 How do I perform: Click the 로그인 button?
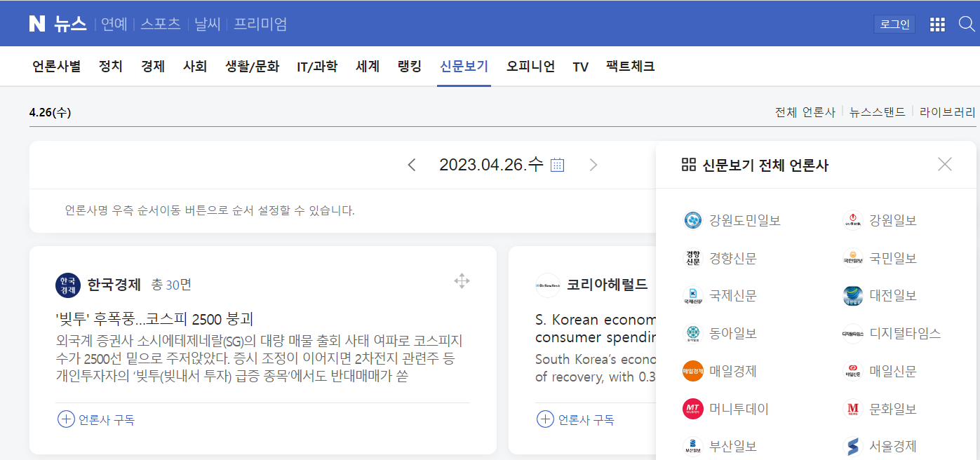pos(894,25)
